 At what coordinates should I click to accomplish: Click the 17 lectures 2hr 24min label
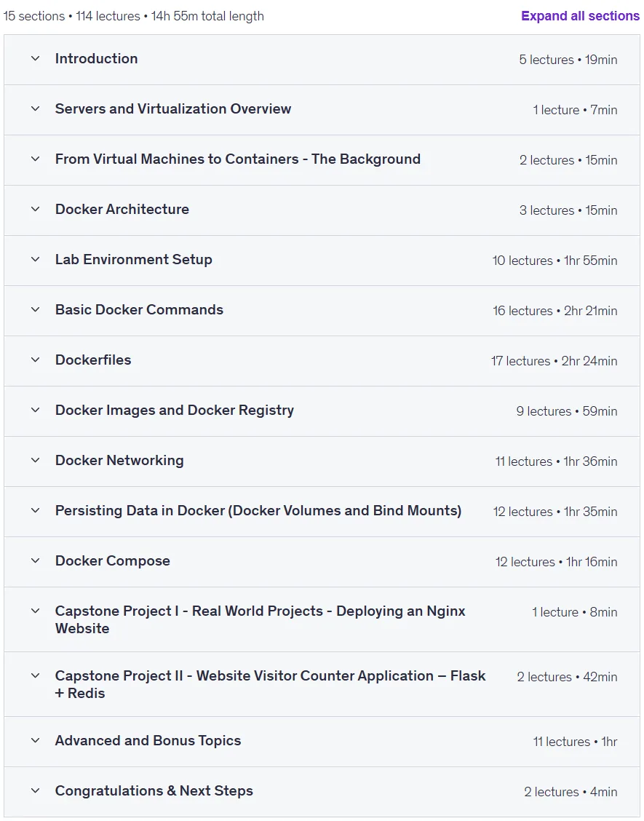pos(554,361)
